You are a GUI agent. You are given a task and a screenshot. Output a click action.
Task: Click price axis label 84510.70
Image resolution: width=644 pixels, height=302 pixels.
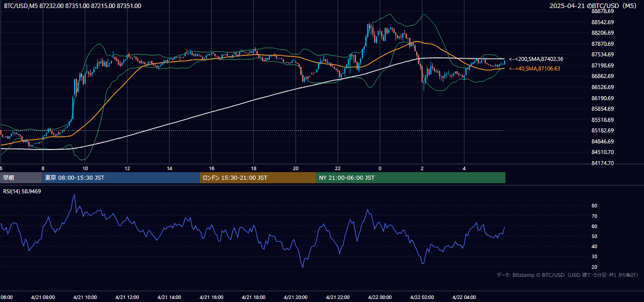coord(603,152)
